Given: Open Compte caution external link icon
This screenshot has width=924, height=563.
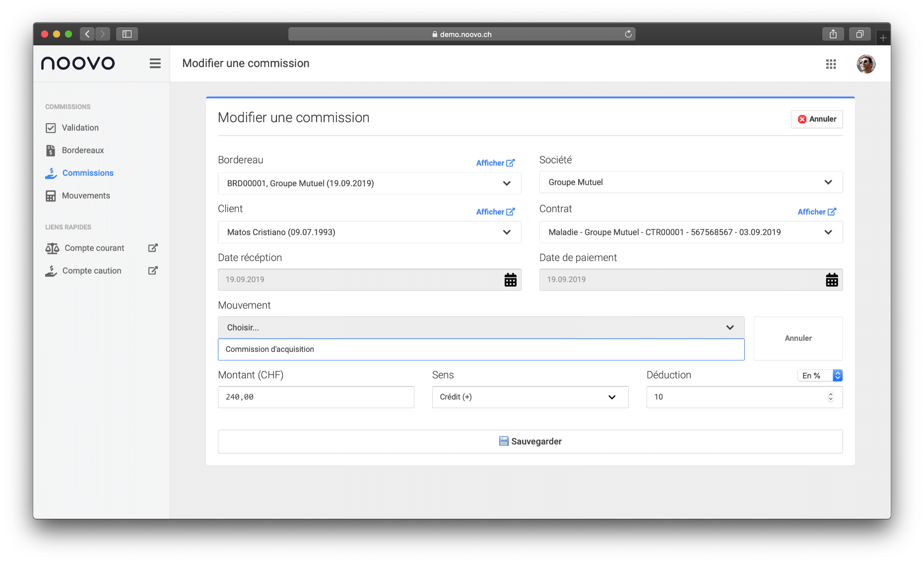Looking at the screenshot, I should [153, 271].
